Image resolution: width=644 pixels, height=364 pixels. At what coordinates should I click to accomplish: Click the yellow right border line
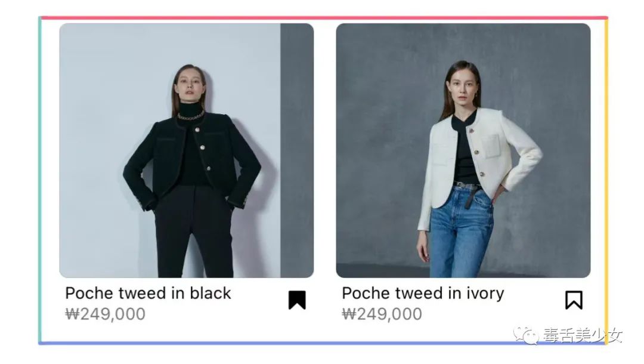pos(606,180)
